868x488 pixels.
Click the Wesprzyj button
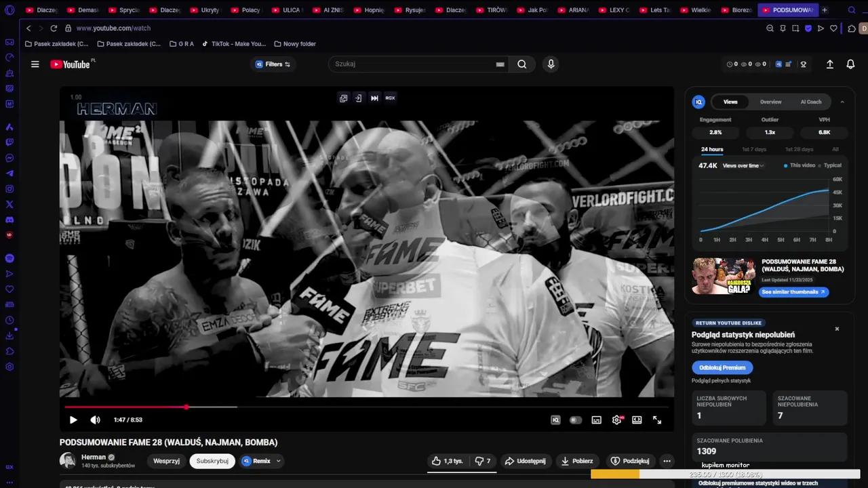click(x=166, y=461)
